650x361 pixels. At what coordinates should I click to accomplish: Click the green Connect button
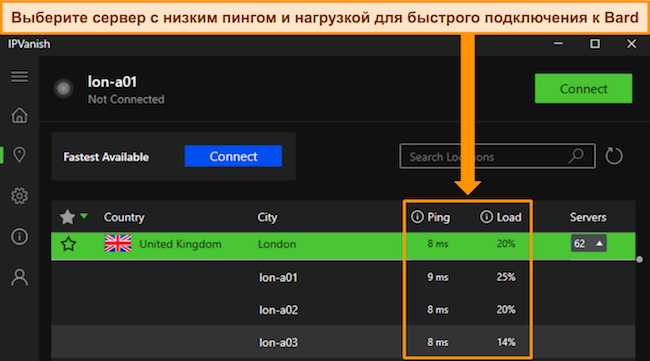583,88
